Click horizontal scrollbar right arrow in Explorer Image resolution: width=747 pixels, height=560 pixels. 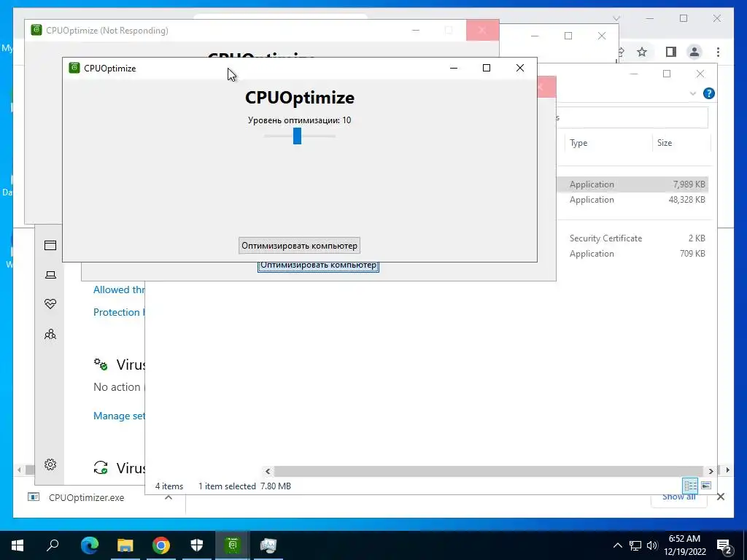tap(711, 471)
